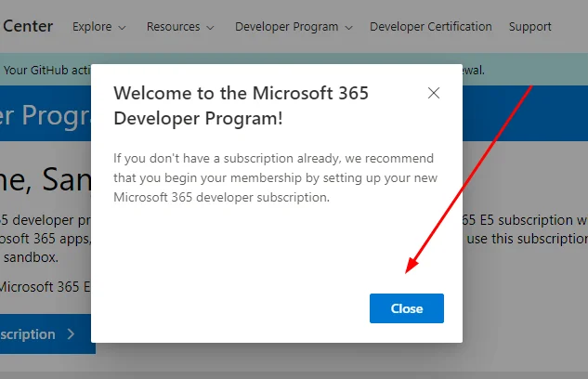Open the Explore menu label
Image resolution: width=588 pixels, height=379 pixels.
(x=92, y=27)
